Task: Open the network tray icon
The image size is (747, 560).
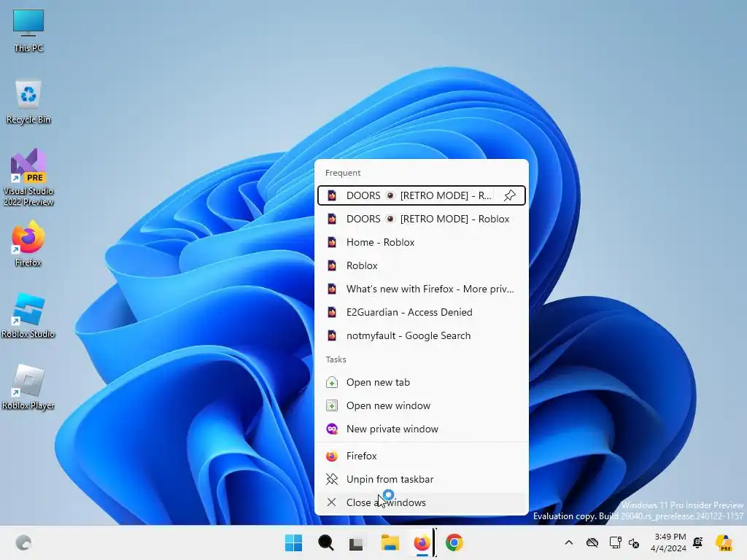Action: [x=615, y=542]
